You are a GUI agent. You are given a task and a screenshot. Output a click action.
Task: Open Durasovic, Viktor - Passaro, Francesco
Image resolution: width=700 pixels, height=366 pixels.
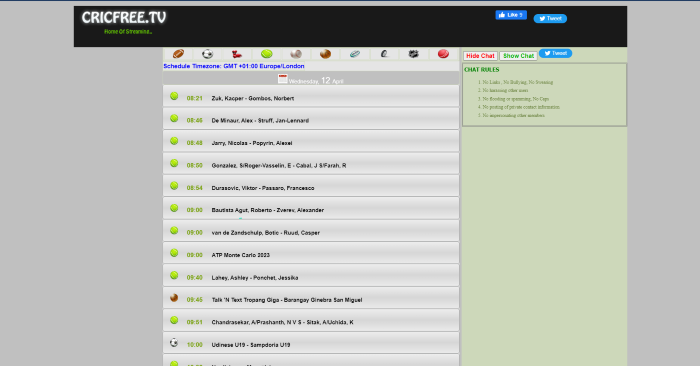pyautogui.click(x=263, y=188)
